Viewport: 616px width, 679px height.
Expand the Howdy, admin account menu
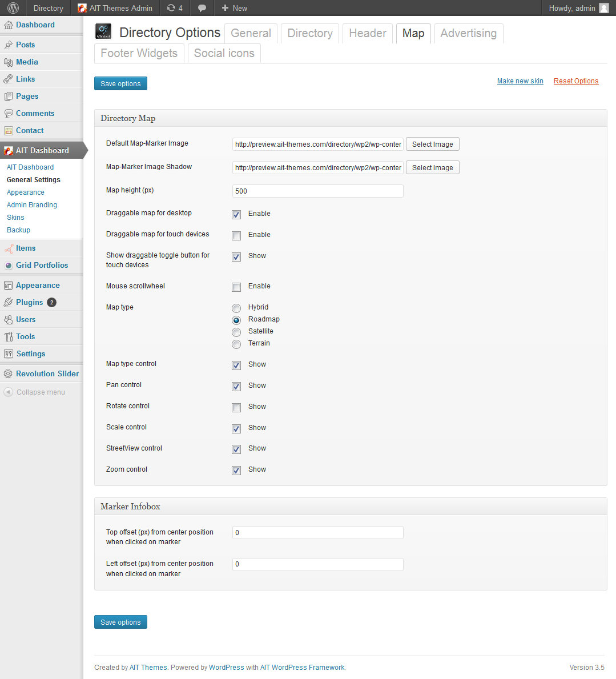pyautogui.click(x=579, y=8)
